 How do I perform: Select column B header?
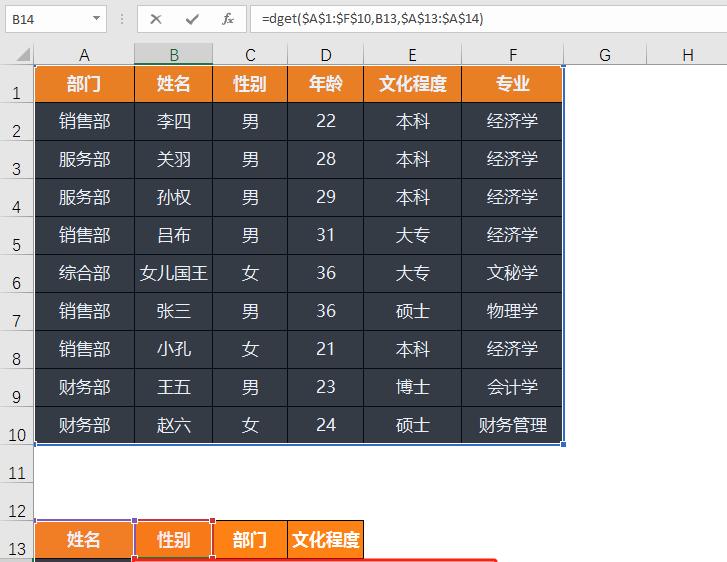click(173, 54)
